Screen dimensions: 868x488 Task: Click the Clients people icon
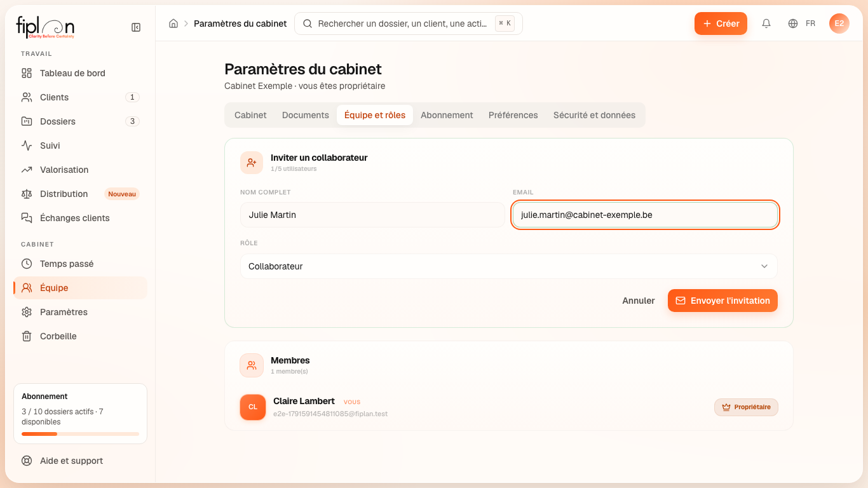tap(27, 97)
